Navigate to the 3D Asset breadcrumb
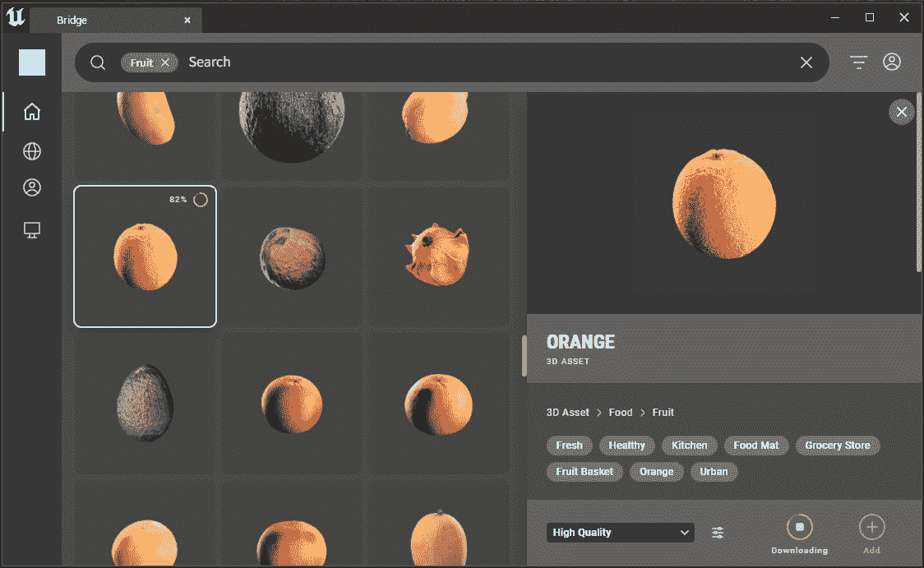 click(567, 412)
